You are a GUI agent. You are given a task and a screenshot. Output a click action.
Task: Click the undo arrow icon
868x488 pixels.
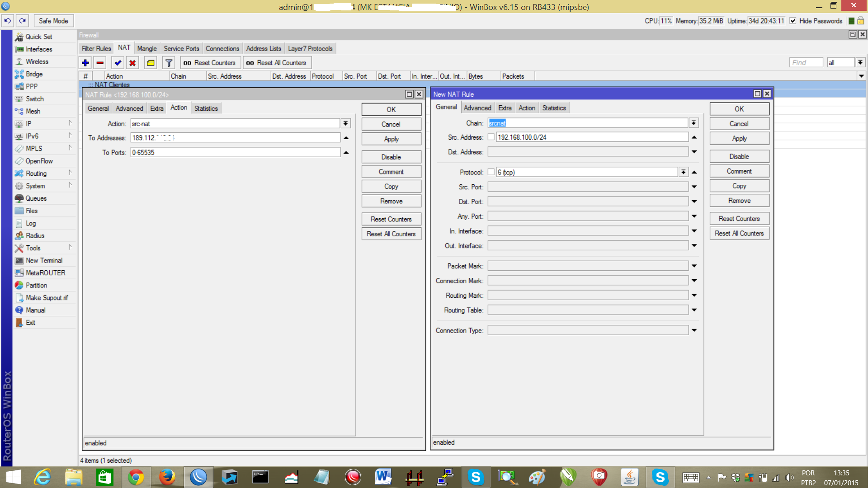tap(7, 21)
